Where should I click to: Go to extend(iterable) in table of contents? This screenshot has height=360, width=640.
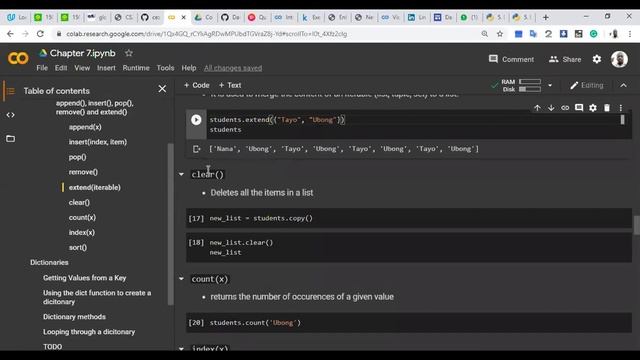pyautogui.click(x=95, y=187)
